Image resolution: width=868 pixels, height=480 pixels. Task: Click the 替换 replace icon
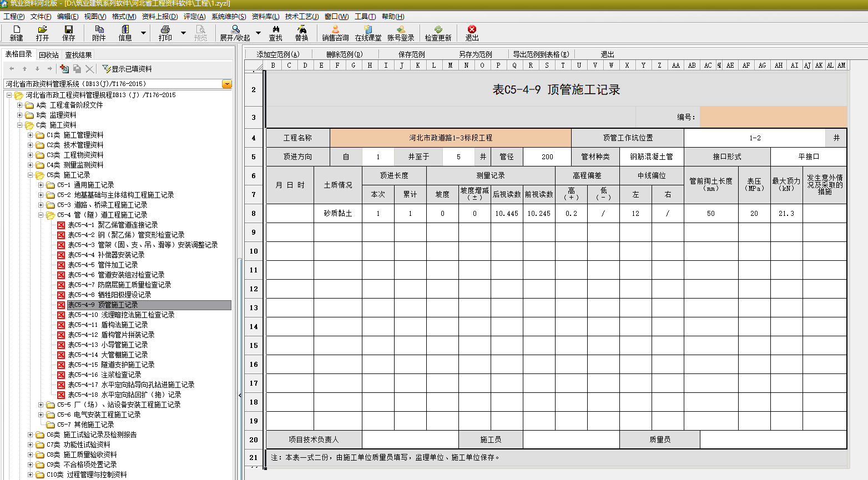click(301, 33)
